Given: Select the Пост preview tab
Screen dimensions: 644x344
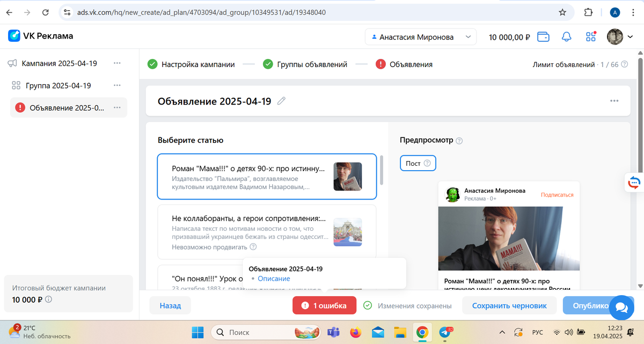Looking at the screenshot, I should coord(418,163).
